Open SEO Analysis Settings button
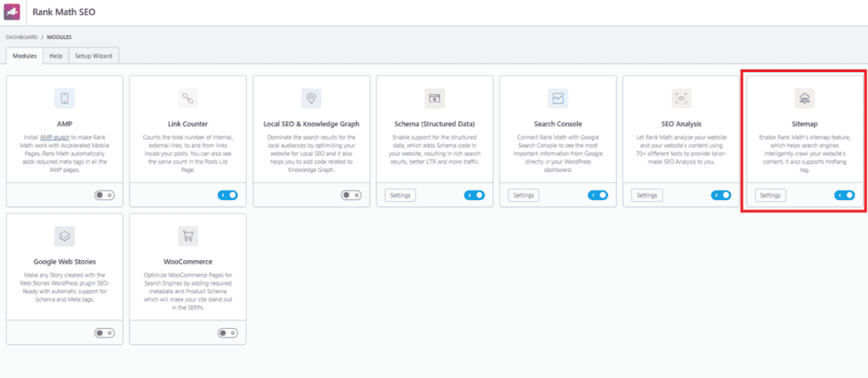Image resolution: width=868 pixels, height=378 pixels. click(x=647, y=196)
